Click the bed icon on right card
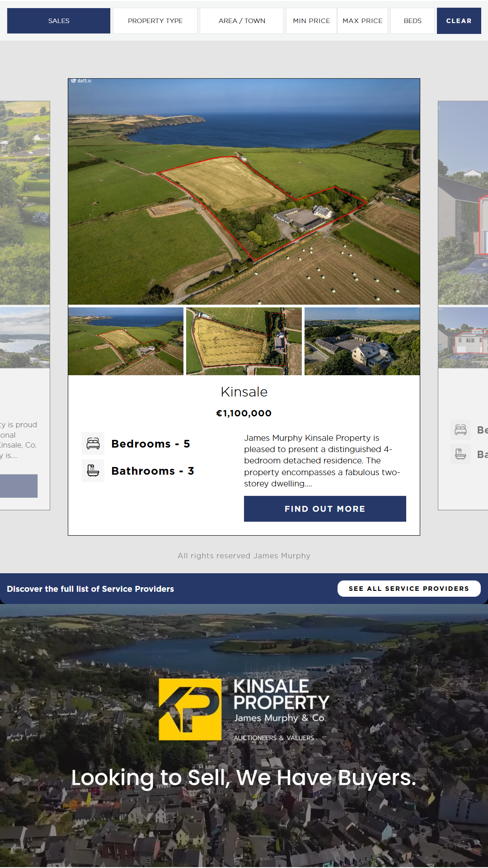The width and height of the screenshot is (488, 868). [460, 429]
